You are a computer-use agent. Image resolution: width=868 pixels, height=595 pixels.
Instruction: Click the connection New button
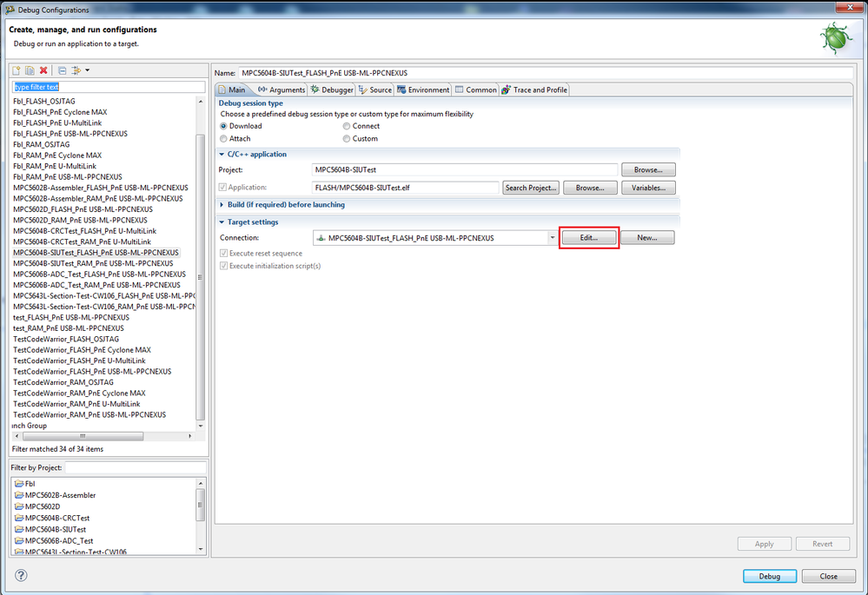(647, 238)
